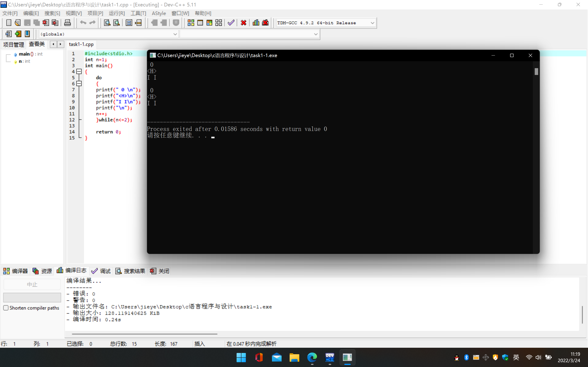
Task: Expand the (globals) scope dropdown
Action: [x=175, y=34]
